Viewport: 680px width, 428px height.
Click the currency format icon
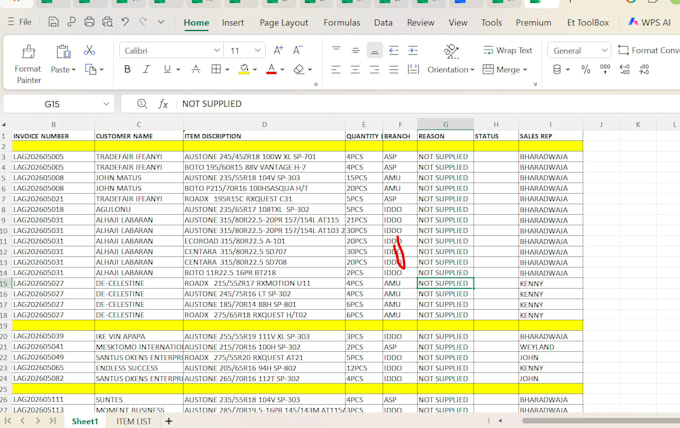pos(557,69)
